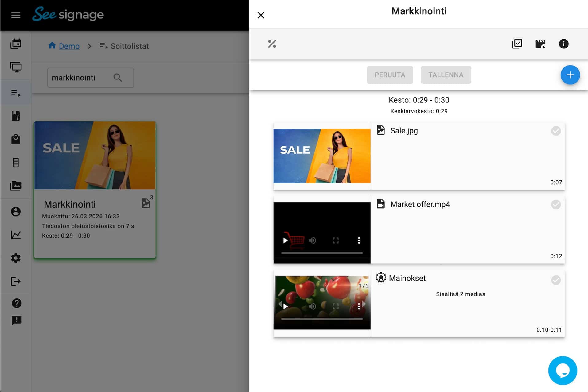The image size is (588, 392).
Task: Open more options on Mainokset video
Action: pos(359,306)
